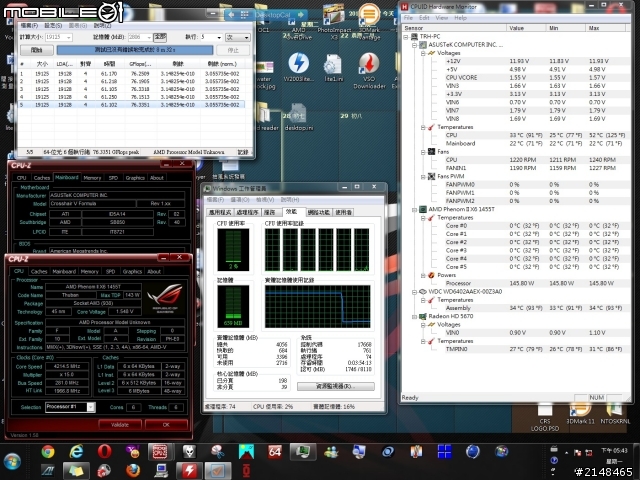Click OK in the CPU-Z window
Image resolution: width=640 pixels, height=480 pixels.
(x=166, y=425)
